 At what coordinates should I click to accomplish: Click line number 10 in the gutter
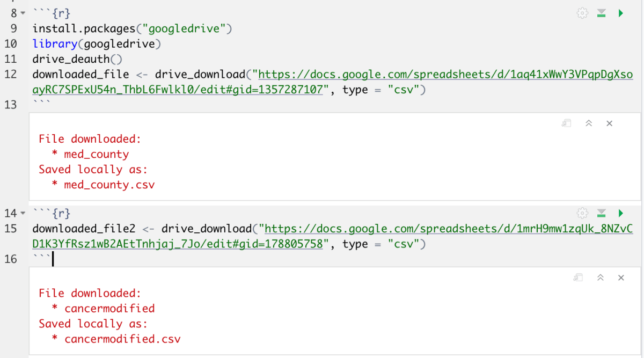point(11,43)
